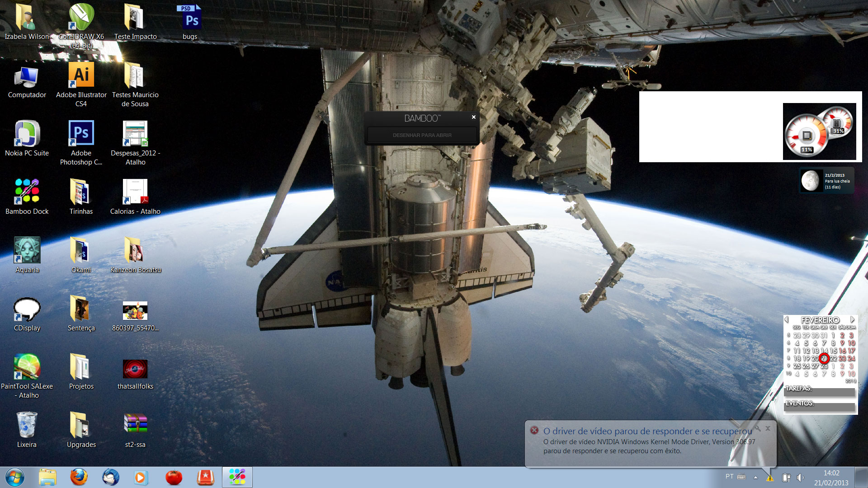
Task: Open Windows Explorer from taskbar
Action: 47,477
